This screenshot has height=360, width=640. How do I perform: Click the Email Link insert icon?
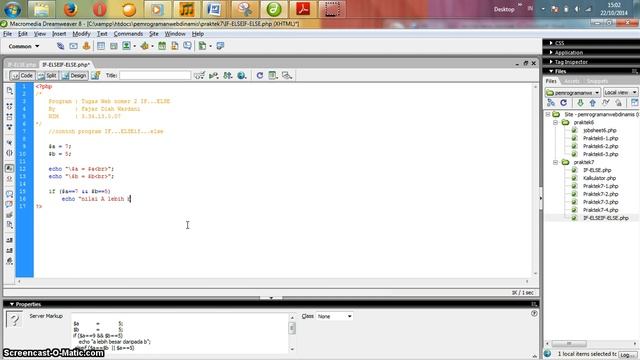[x=73, y=46]
